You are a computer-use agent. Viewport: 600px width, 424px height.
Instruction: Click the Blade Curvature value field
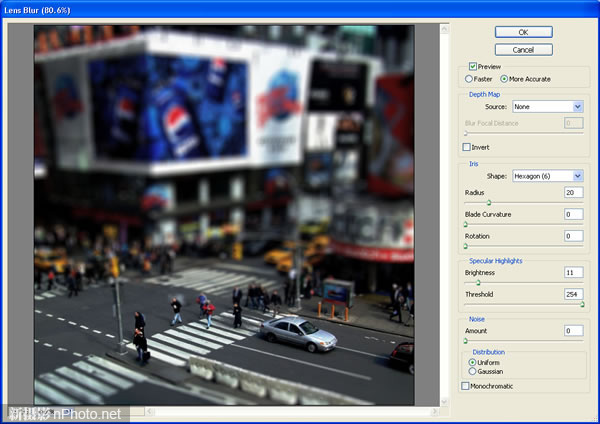click(x=574, y=214)
